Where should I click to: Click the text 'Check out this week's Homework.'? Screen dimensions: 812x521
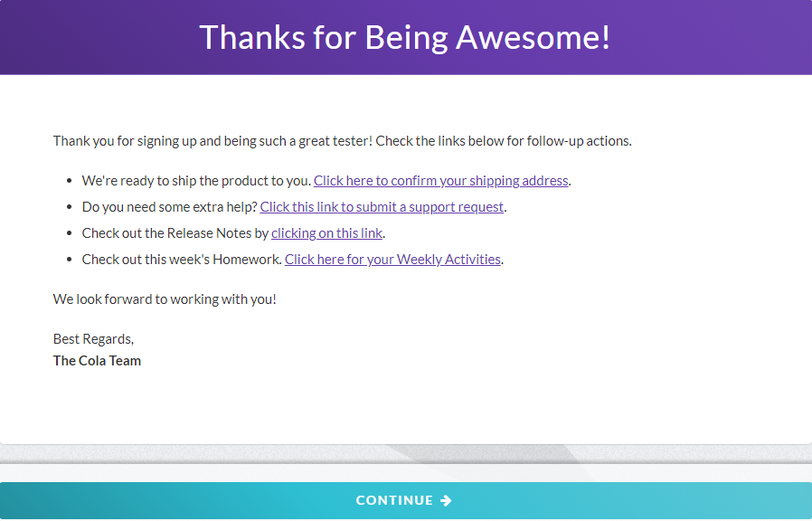pyautogui.click(x=182, y=259)
